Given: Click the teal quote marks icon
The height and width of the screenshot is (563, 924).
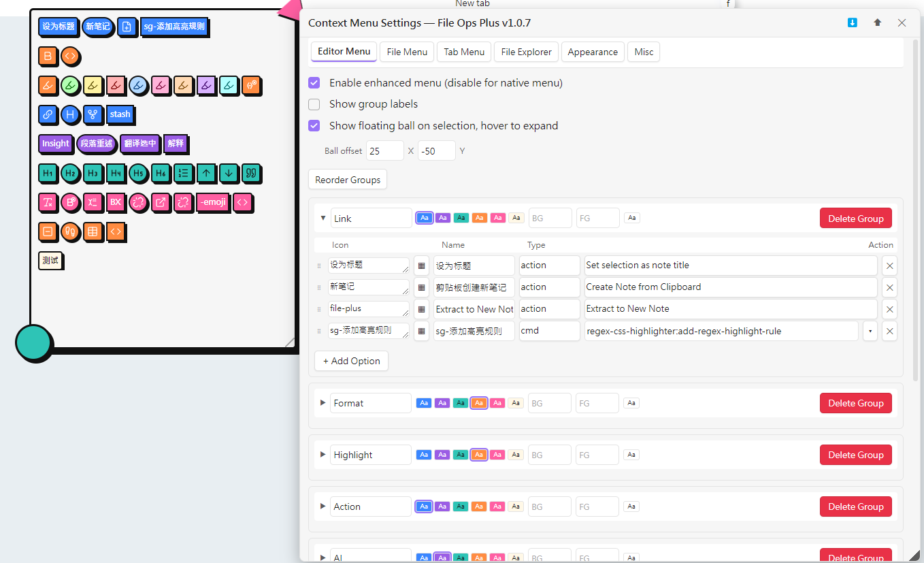Looking at the screenshot, I should [x=251, y=173].
